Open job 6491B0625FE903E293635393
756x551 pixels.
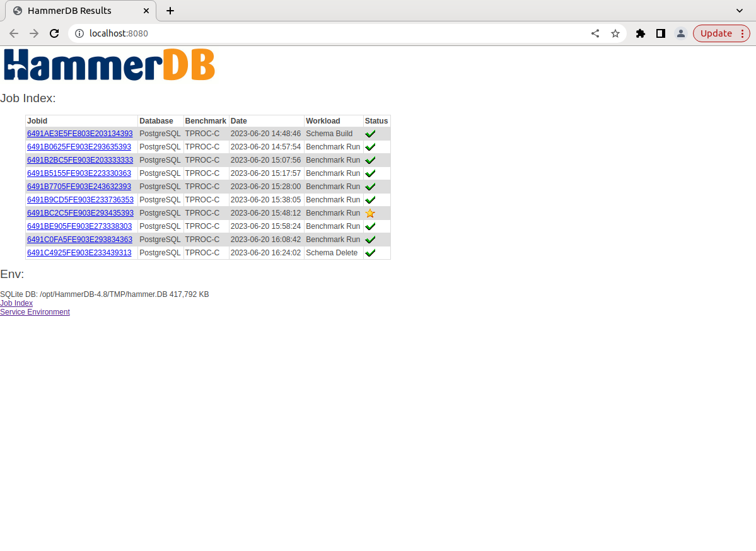click(x=79, y=146)
